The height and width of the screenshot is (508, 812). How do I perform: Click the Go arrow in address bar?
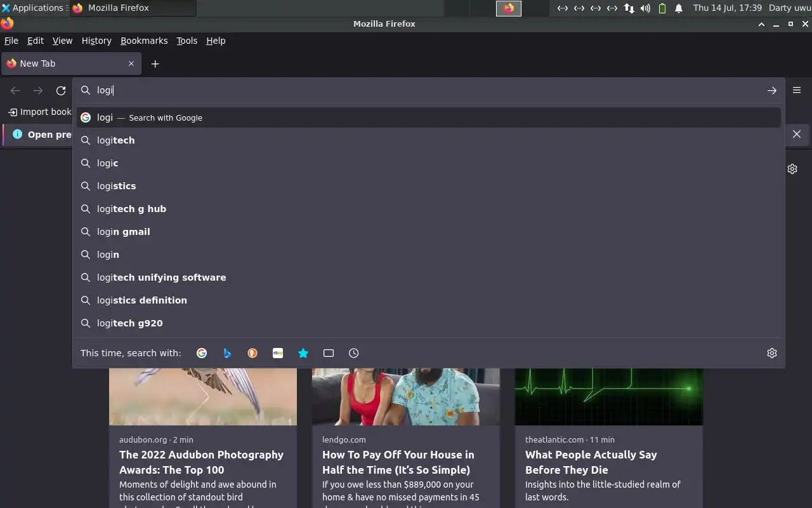(x=772, y=91)
